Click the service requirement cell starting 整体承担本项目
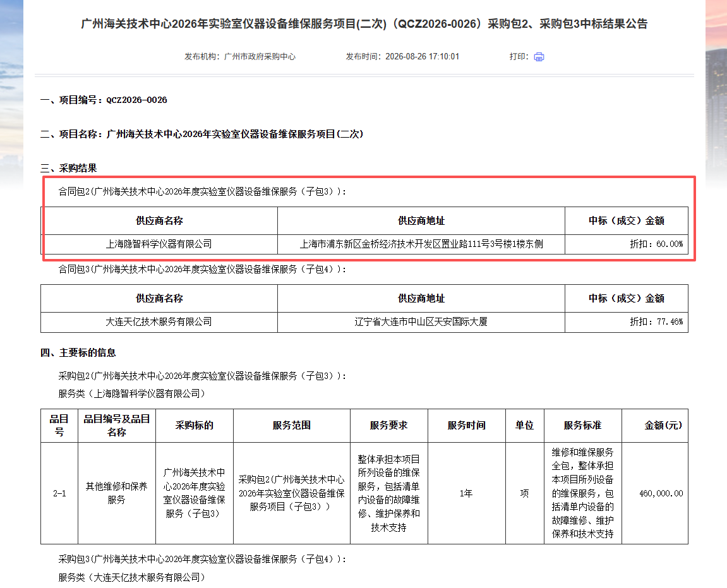 [x=388, y=493]
